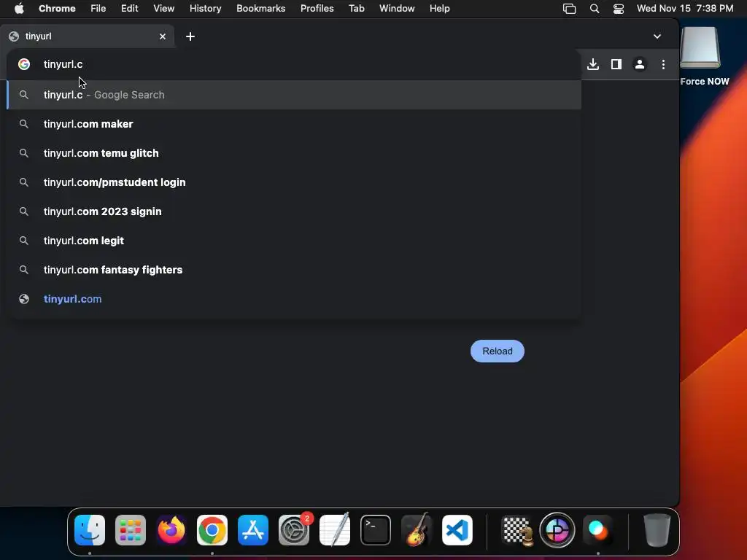Launch Terminal from the Dock
This screenshot has width=747, height=560.
(376, 530)
